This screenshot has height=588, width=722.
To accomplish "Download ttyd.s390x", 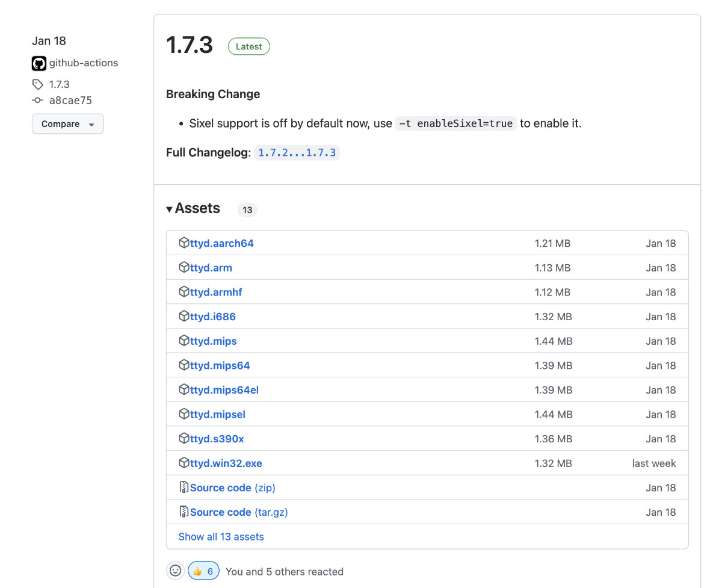I will (x=217, y=439).
